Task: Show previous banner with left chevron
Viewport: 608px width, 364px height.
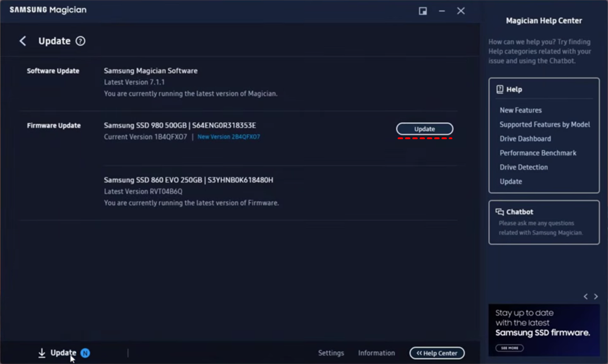Action: [x=586, y=297]
